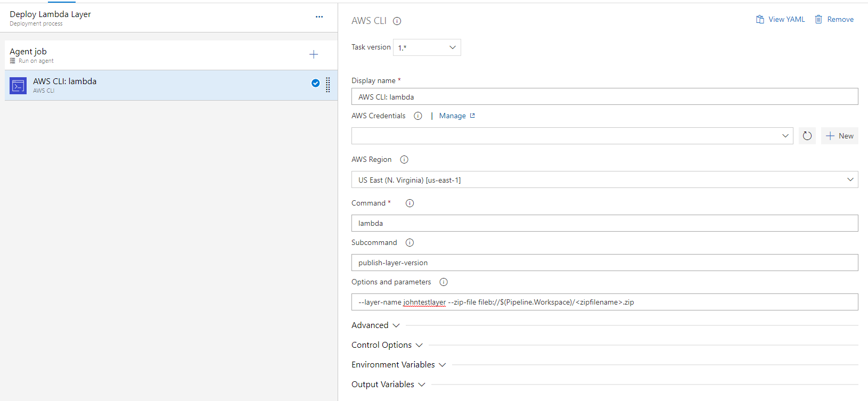Click the Remove link
Image resolution: width=868 pixels, height=401 pixels.
pos(840,19)
